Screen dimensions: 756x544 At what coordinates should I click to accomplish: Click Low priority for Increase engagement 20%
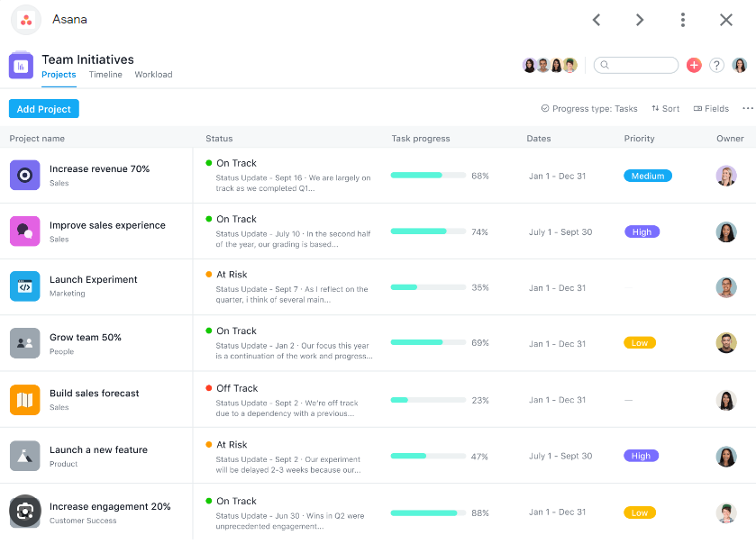coord(640,512)
